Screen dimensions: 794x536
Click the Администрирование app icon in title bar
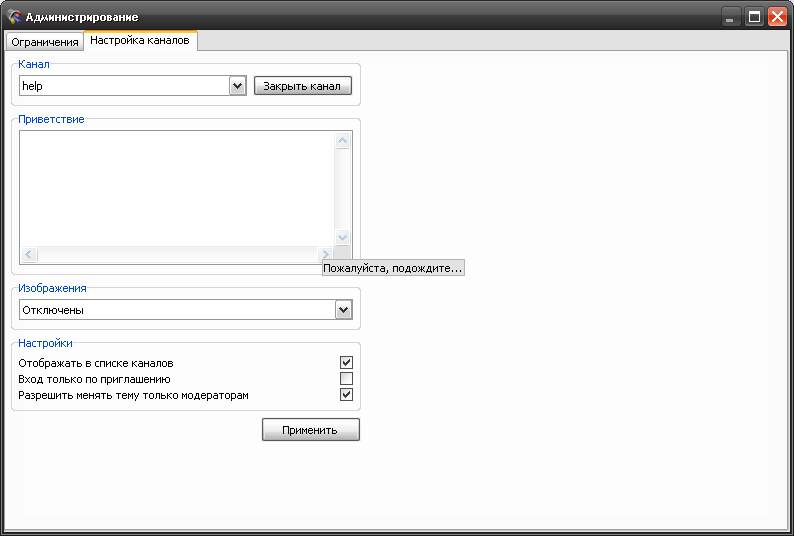pos(15,17)
